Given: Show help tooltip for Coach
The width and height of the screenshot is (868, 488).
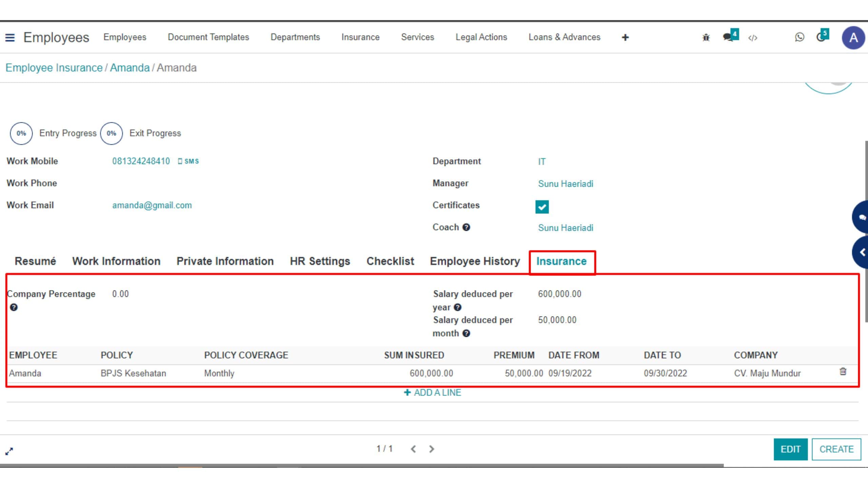Looking at the screenshot, I should click(x=466, y=227).
